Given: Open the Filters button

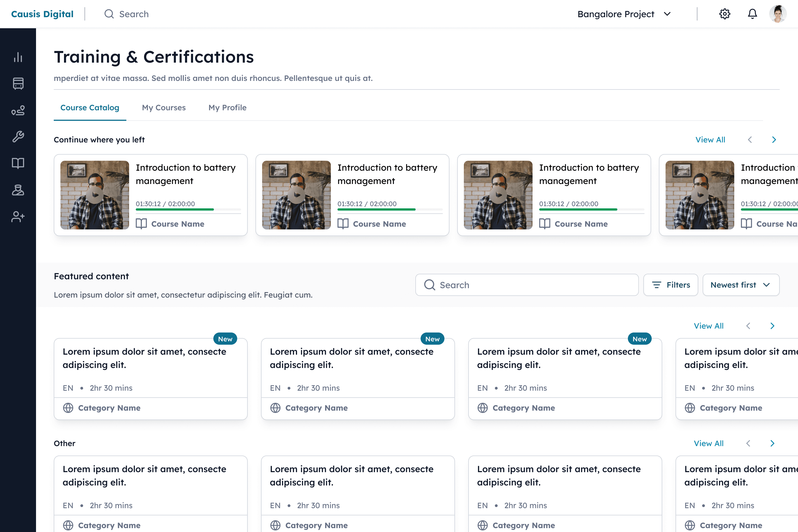Looking at the screenshot, I should pyautogui.click(x=671, y=285).
